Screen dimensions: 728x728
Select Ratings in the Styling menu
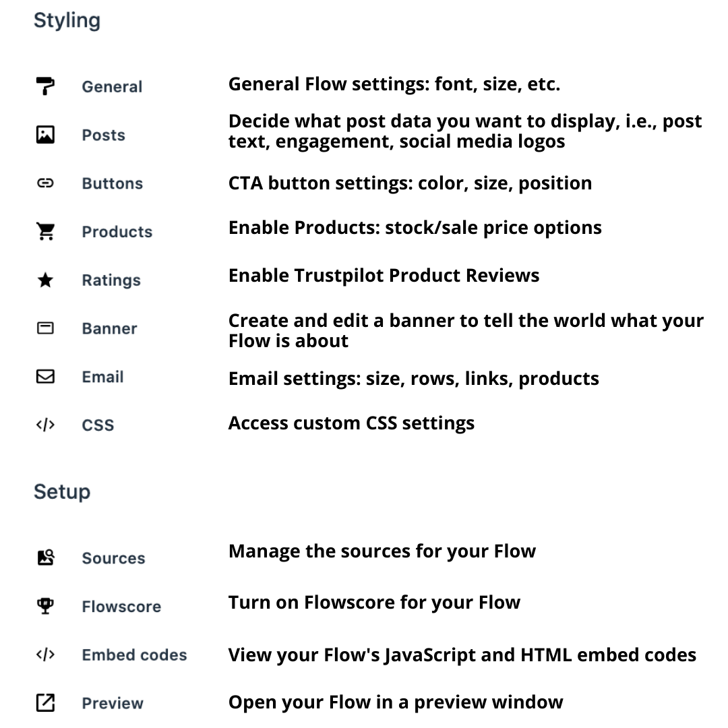111,281
